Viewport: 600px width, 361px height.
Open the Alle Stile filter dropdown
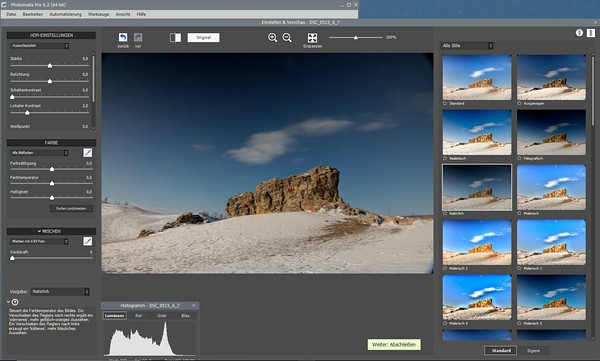point(466,46)
